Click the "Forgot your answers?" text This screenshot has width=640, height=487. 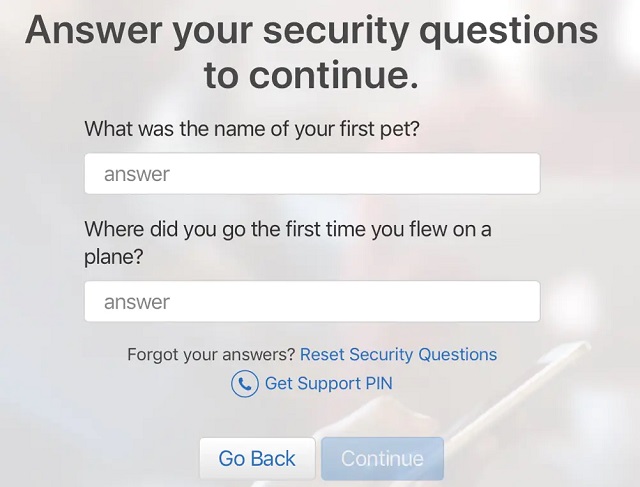pyautogui.click(x=211, y=354)
